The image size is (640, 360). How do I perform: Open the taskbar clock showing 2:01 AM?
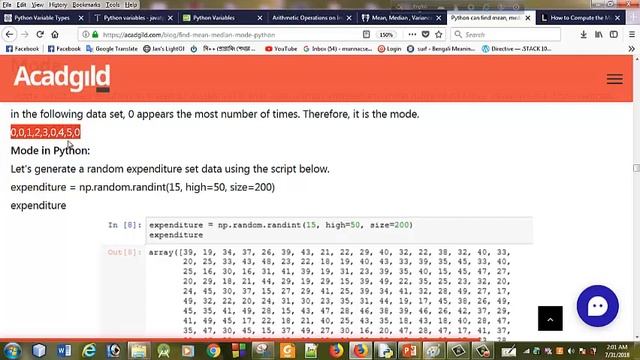[x=617, y=351]
